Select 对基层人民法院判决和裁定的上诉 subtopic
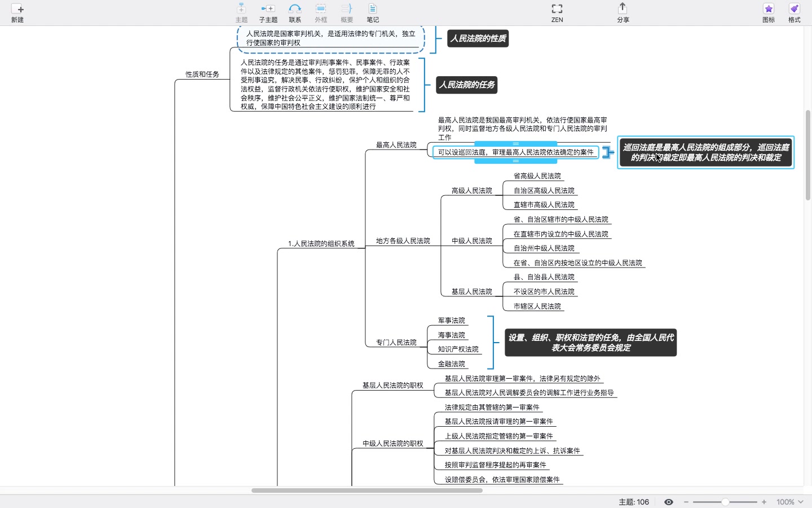Screen dimensions: 812x508 [x=513, y=451]
